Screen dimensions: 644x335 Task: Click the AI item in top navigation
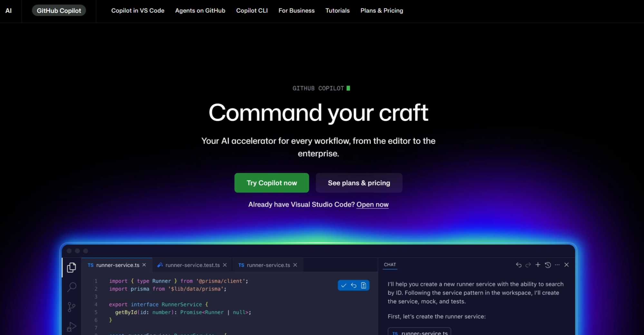pyautogui.click(x=9, y=11)
